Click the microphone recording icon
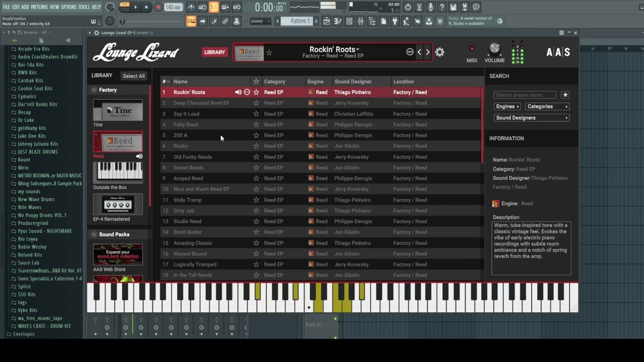Screen dimensions: 644x362 tap(431, 7)
